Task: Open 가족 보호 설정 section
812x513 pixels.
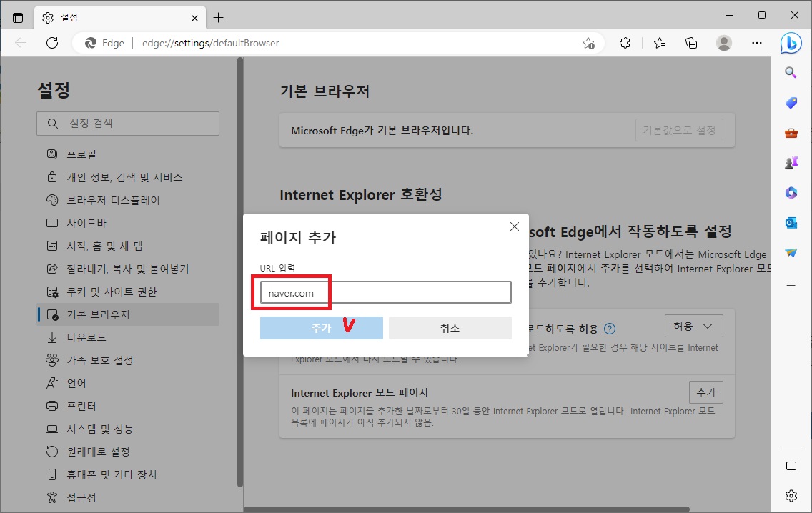Action: 128,360
